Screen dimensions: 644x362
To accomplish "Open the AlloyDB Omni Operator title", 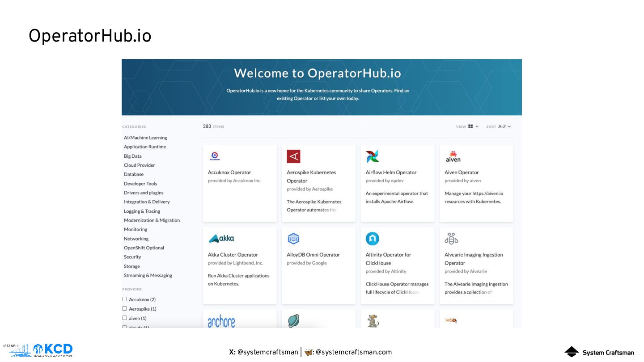I will pyautogui.click(x=314, y=255).
